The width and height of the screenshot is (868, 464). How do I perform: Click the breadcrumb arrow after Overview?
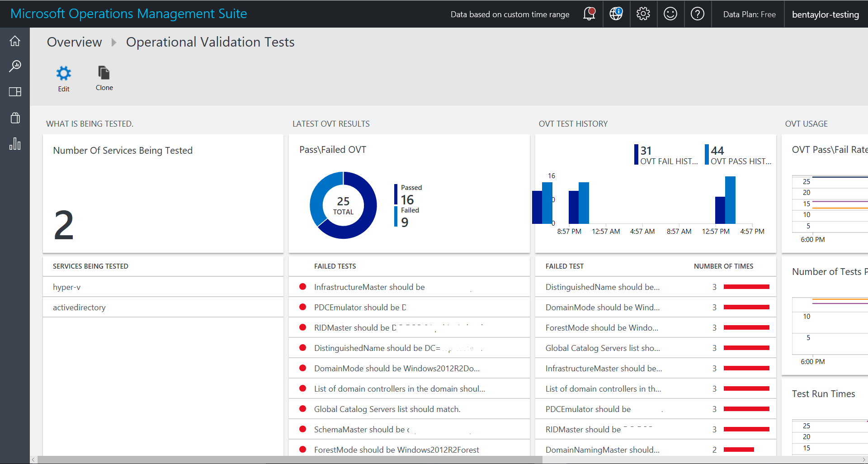click(114, 43)
